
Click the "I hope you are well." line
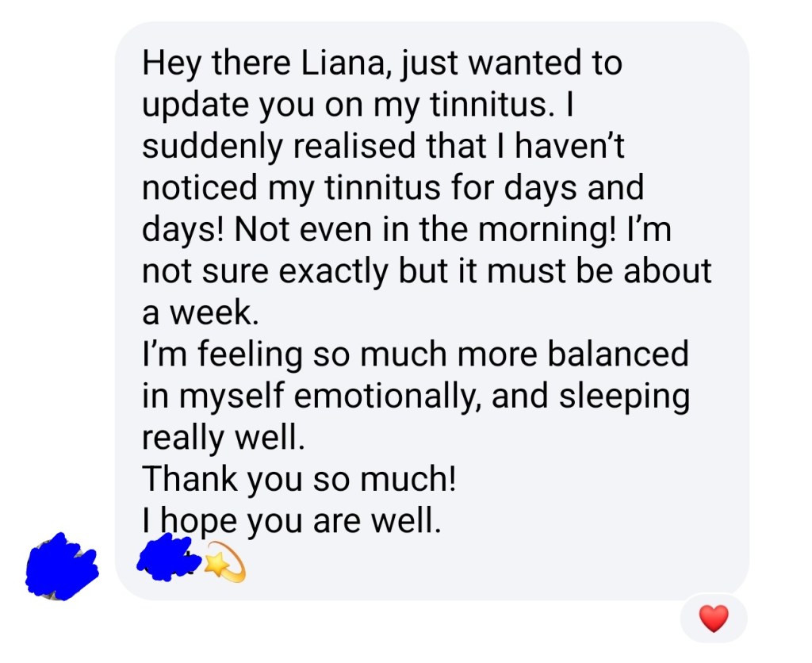(290, 521)
